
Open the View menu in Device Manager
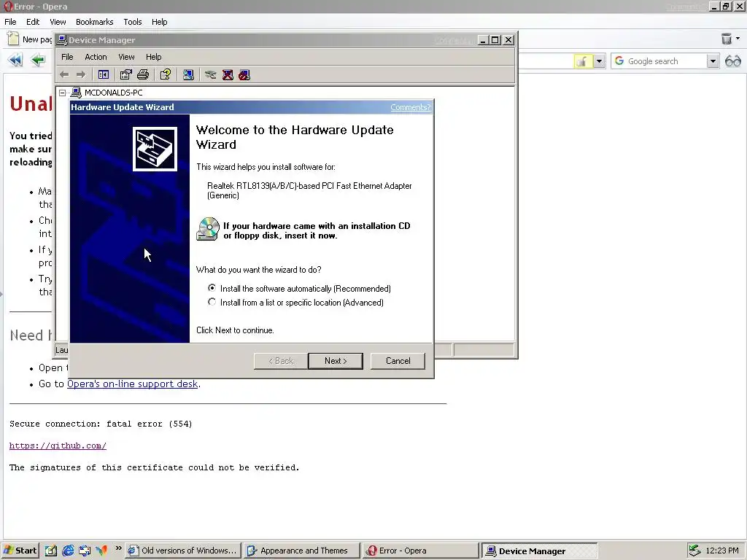click(126, 57)
